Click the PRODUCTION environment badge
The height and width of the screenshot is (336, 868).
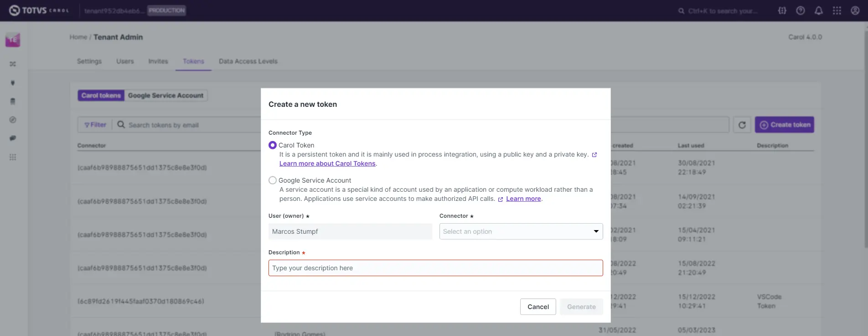click(x=166, y=10)
